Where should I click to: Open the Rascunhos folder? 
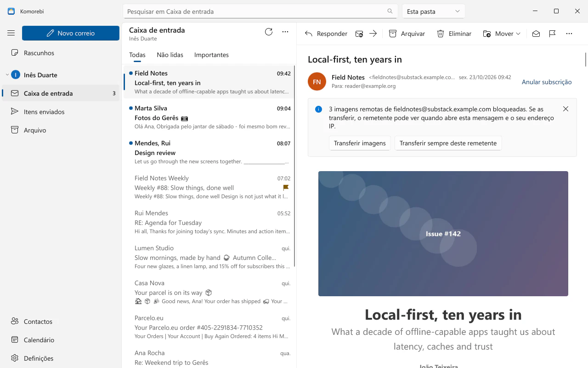[x=61, y=53]
